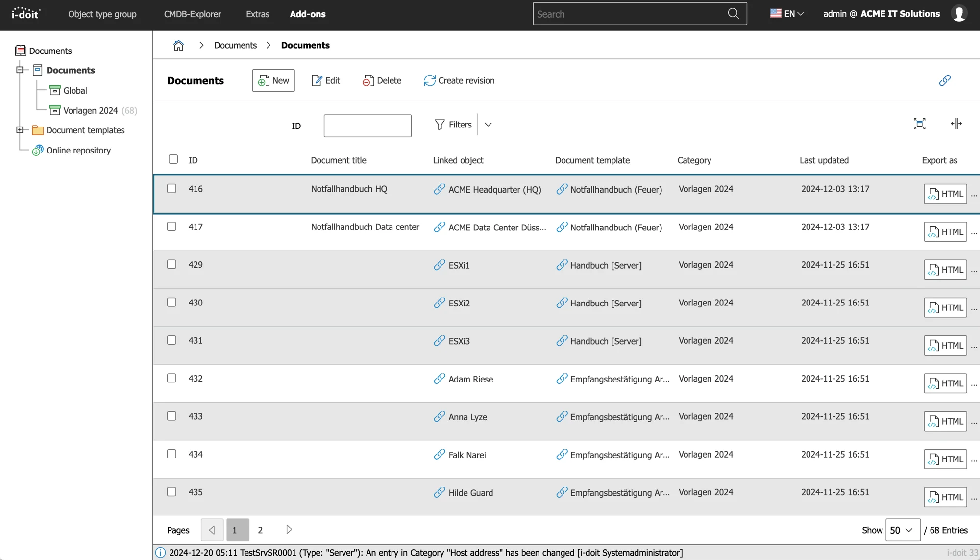
Task: Open the Extras menu
Action: [257, 14]
